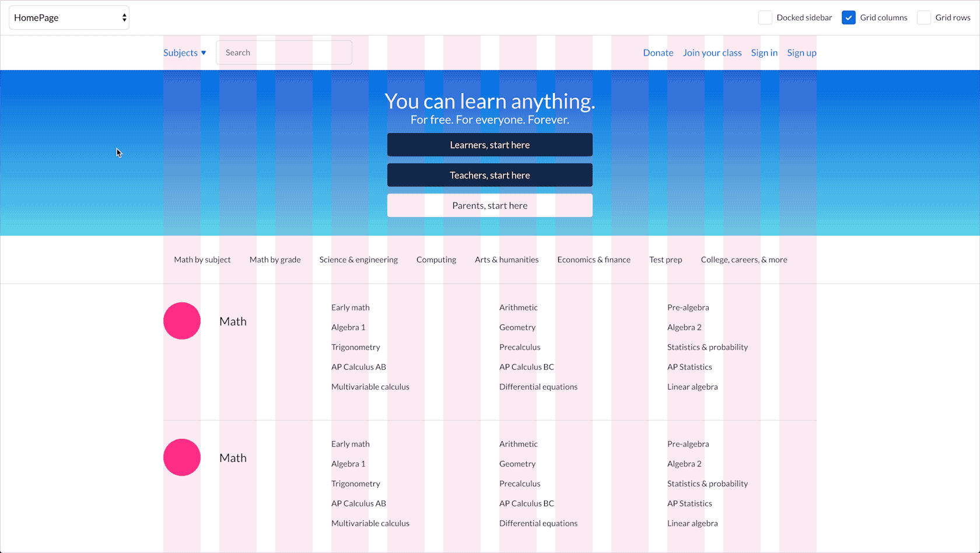Open Algebra 2 in the lower Math section
980x553 pixels.
684,464
